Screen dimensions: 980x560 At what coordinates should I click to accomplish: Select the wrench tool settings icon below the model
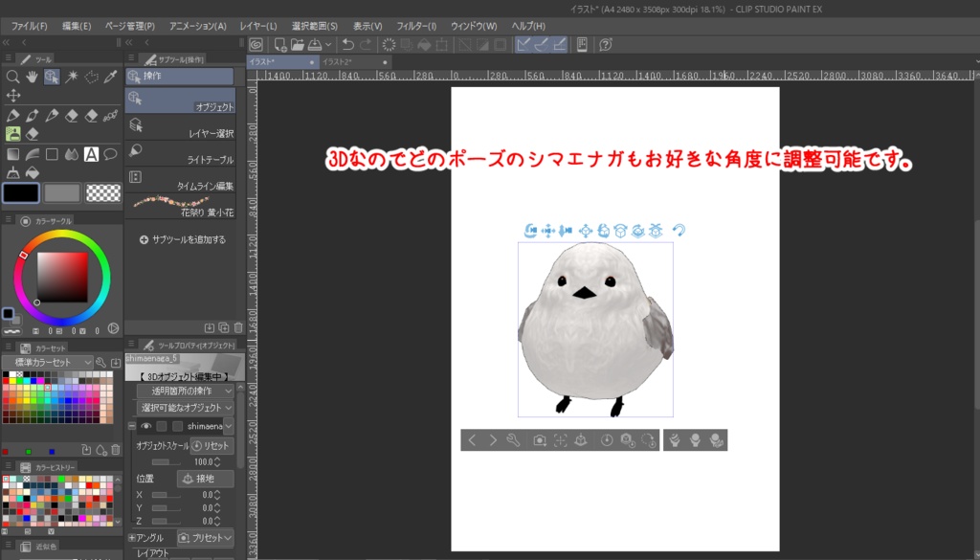click(x=513, y=440)
